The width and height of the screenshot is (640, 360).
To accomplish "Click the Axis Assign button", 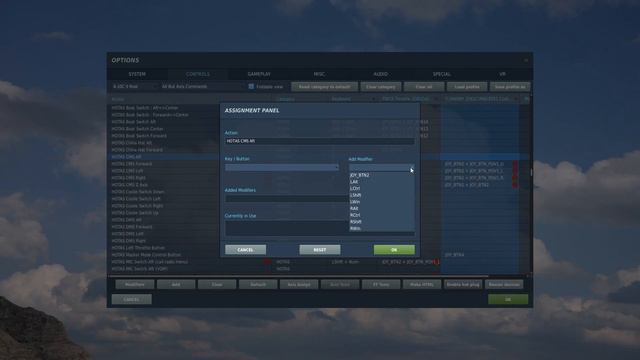I will point(299,284).
